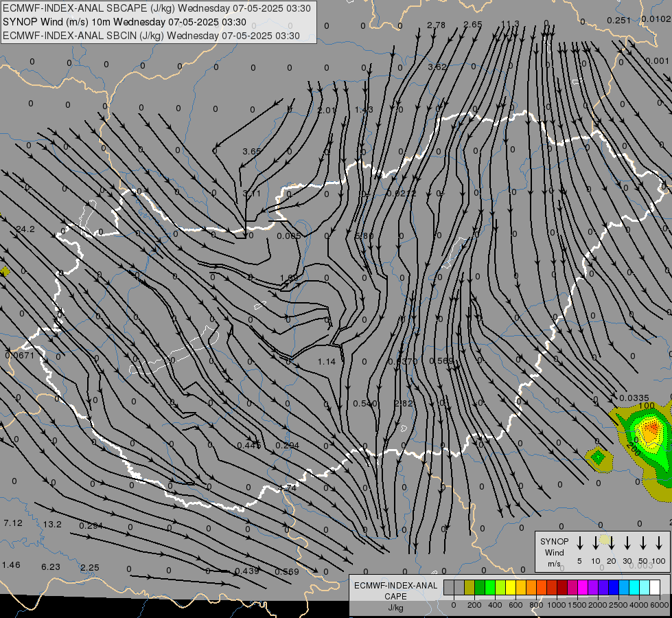This screenshot has height=618, width=672.
Task: Select the bright green CAPE legend swatch
Action: pyautogui.click(x=490, y=588)
